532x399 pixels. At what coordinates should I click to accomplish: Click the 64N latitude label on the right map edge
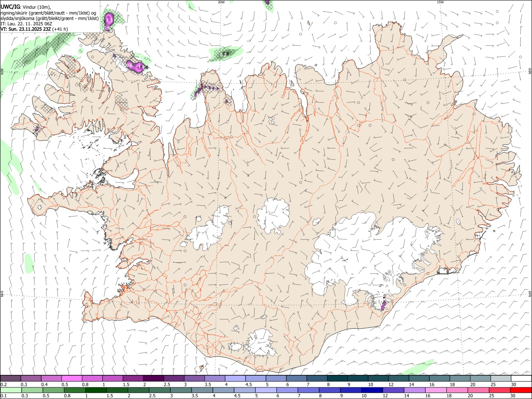(x=530, y=293)
